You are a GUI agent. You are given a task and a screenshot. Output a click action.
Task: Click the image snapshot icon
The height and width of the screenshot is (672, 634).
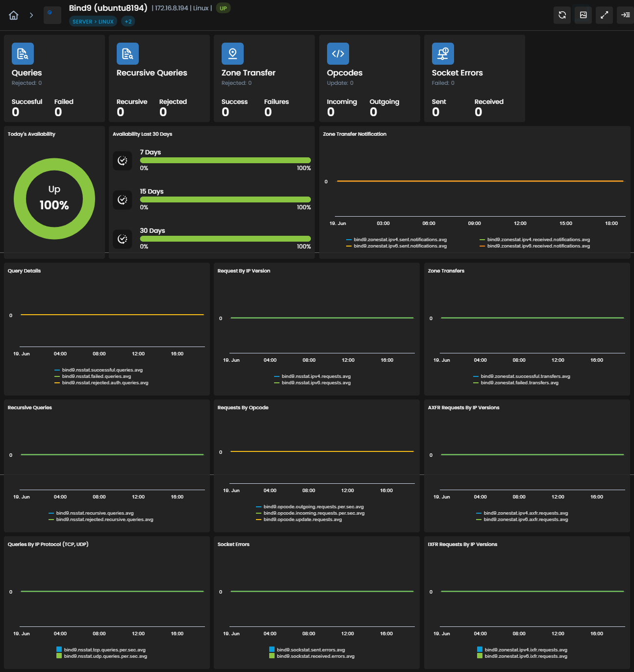[x=583, y=15]
